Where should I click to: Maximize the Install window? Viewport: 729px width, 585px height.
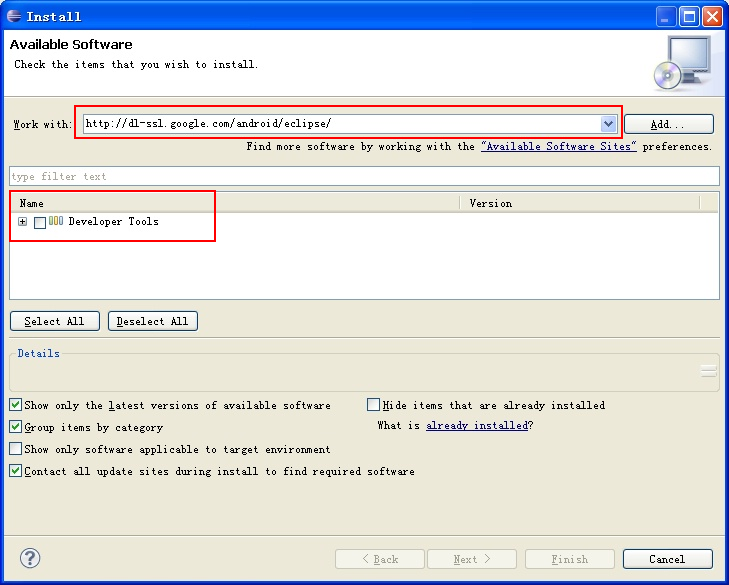coord(689,17)
